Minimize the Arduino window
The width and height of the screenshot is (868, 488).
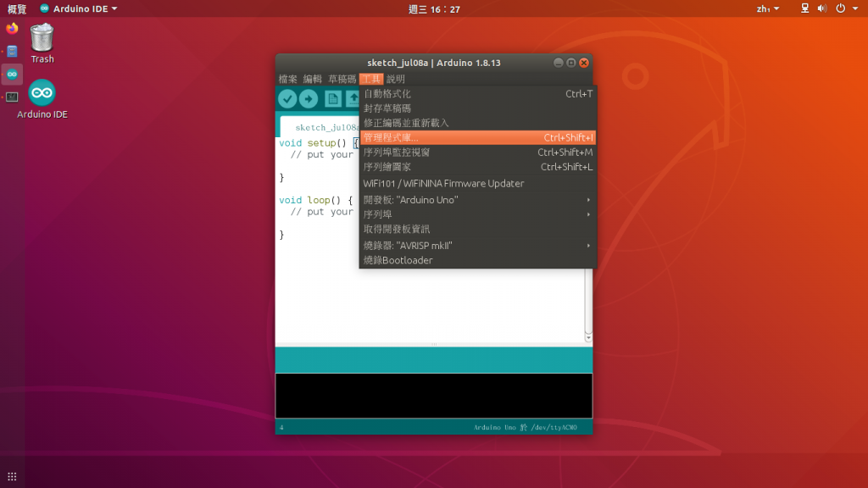pyautogui.click(x=558, y=63)
